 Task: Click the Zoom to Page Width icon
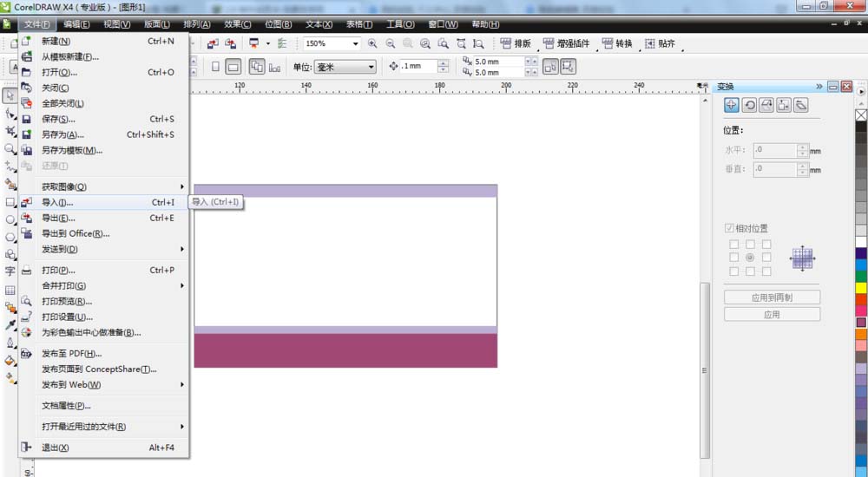tap(461, 43)
